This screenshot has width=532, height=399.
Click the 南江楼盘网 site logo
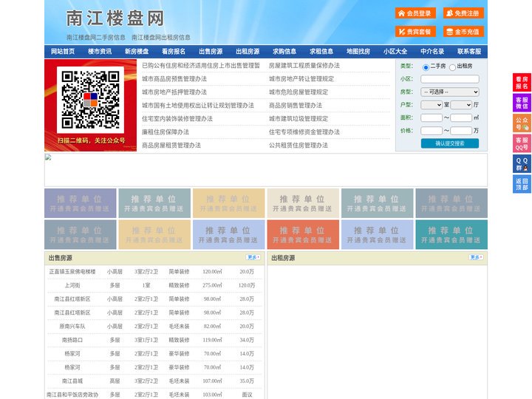(x=115, y=18)
